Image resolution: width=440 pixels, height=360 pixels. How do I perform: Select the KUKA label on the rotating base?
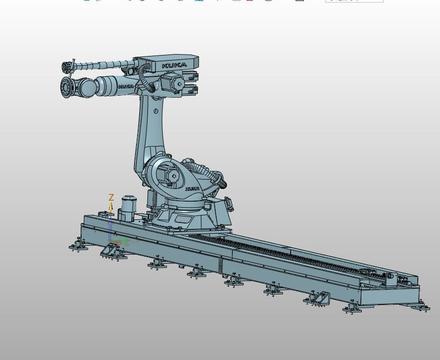(192, 189)
